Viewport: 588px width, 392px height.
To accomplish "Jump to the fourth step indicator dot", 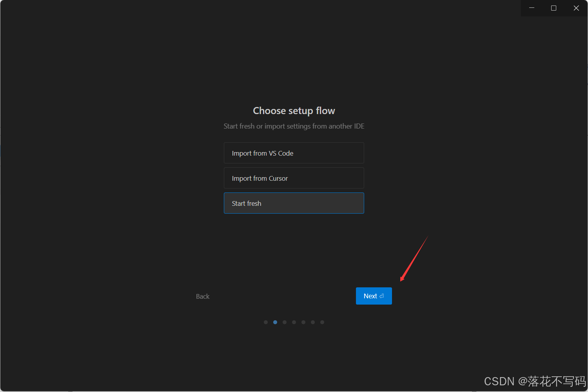I will 294,322.
